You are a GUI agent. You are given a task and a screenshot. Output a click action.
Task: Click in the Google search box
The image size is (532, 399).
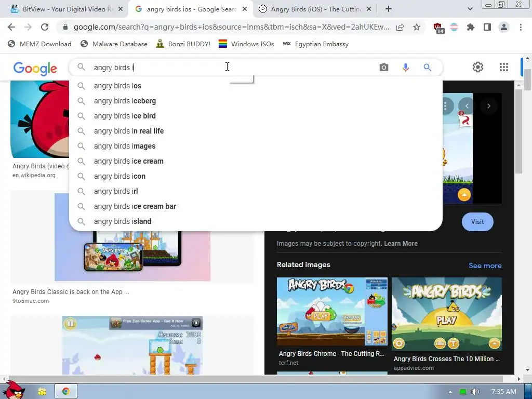[x=234, y=68]
